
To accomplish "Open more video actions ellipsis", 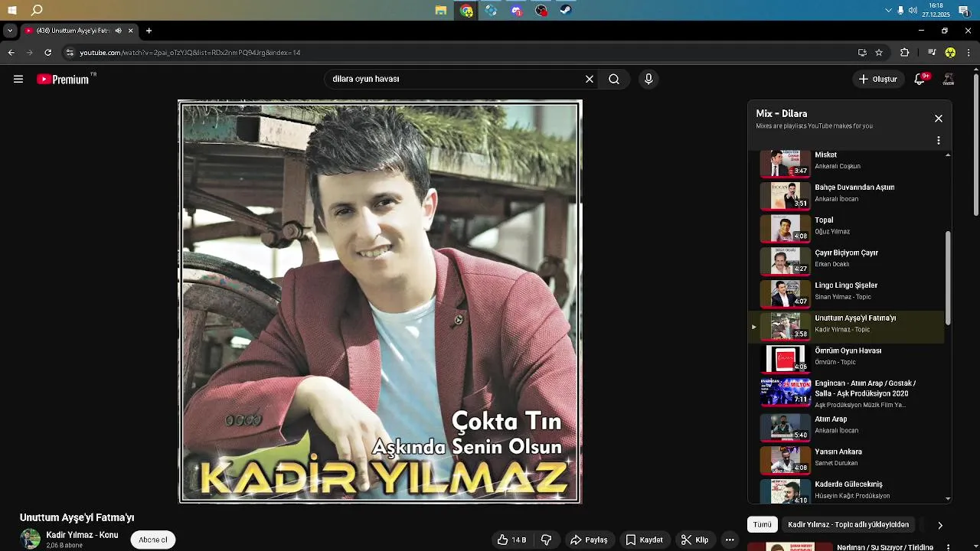I will coord(730,540).
